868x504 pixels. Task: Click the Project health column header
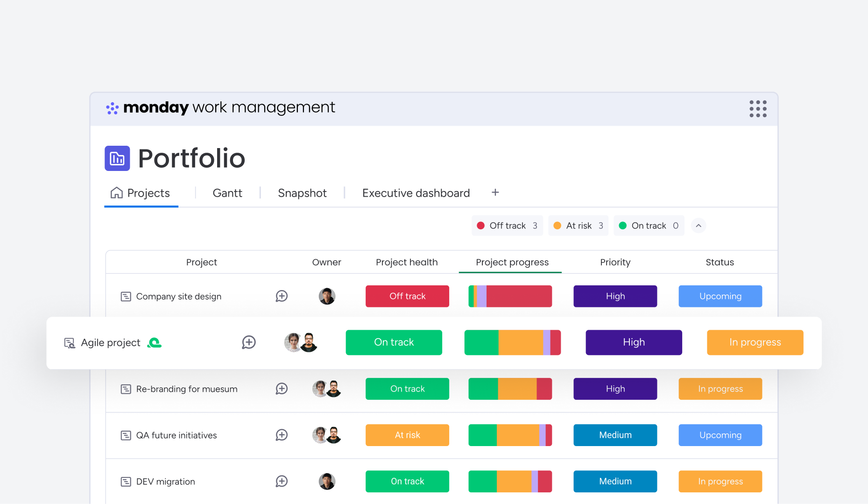tap(407, 262)
